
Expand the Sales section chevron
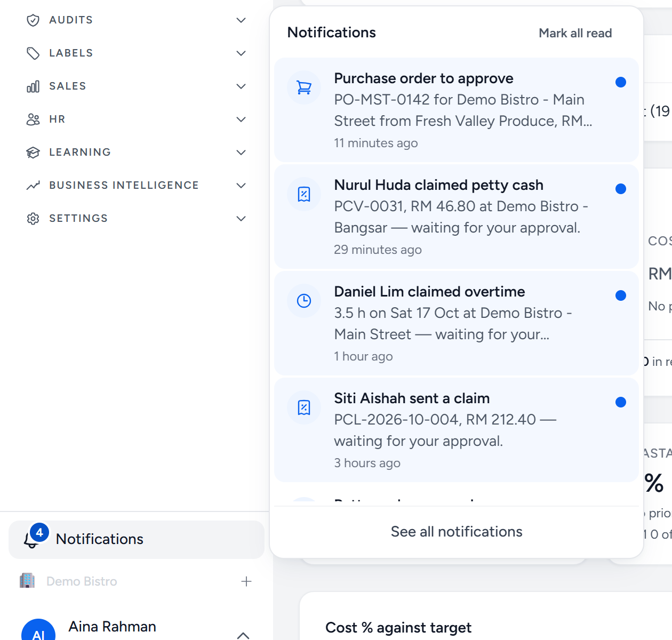click(241, 86)
